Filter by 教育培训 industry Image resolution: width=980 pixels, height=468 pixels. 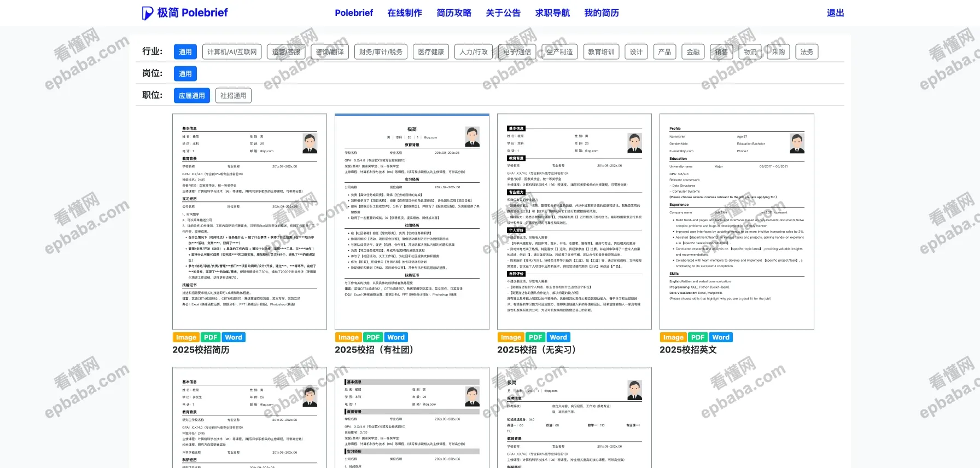601,51
